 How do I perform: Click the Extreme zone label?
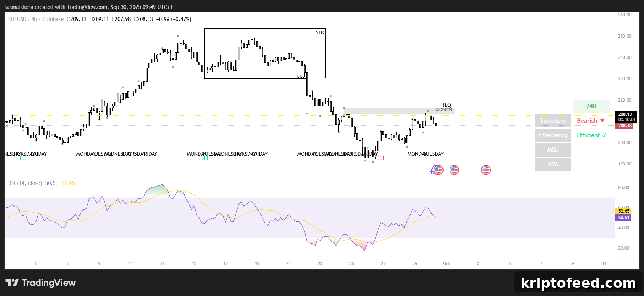pos(444,109)
